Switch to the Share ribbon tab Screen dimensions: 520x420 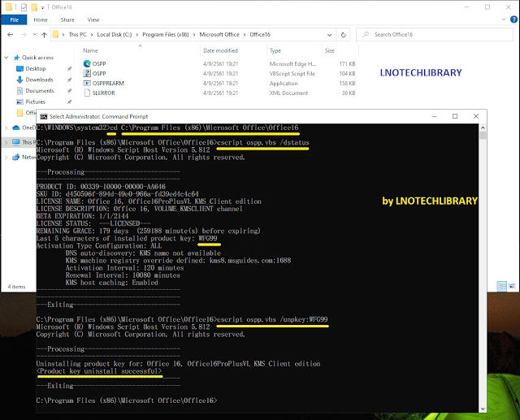[x=67, y=19]
